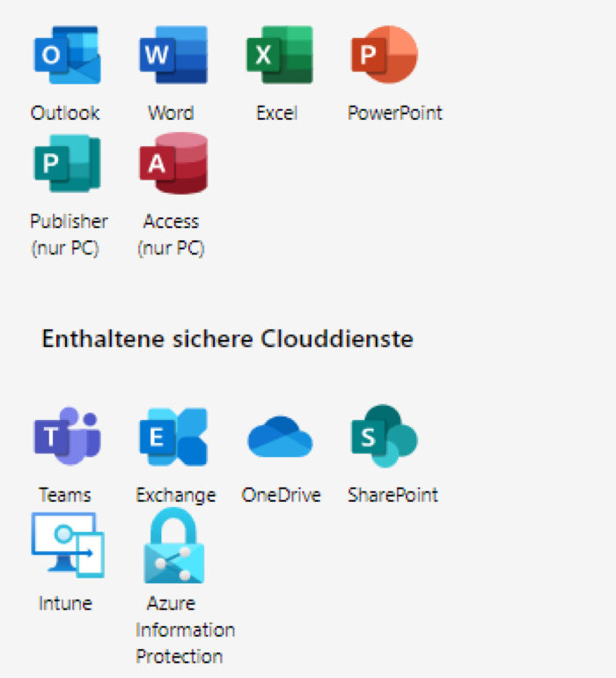The image size is (616, 678).
Task: Open the OneDrive cloud icon
Action: coord(280,437)
